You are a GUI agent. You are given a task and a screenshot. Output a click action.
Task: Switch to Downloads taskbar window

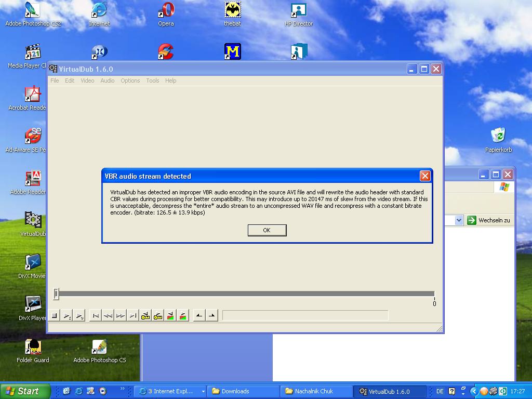click(x=243, y=391)
